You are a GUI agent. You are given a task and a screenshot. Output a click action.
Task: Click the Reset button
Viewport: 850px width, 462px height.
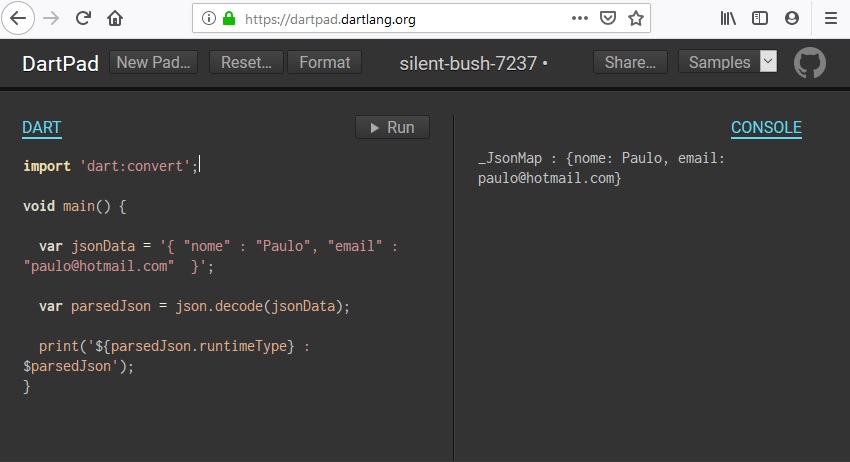point(246,62)
